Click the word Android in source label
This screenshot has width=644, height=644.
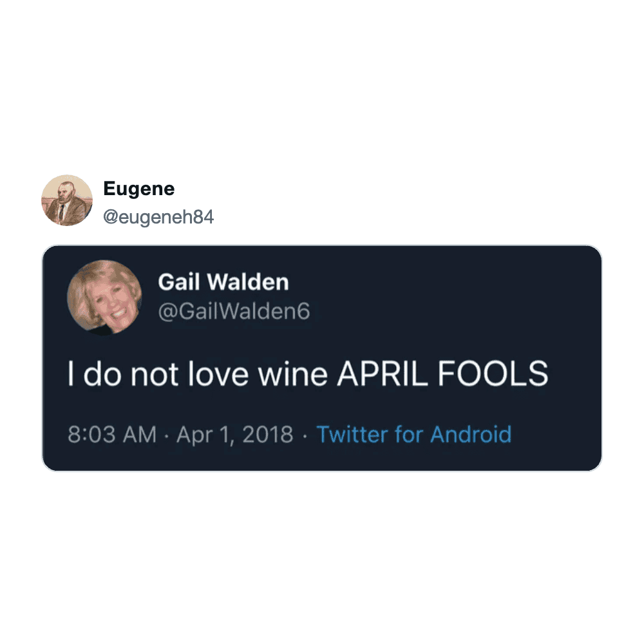click(x=471, y=434)
